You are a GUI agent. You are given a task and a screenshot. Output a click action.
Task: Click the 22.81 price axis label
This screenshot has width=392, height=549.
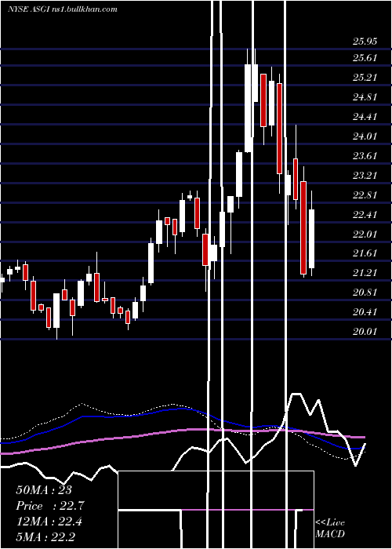pyautogui.click(x=365, y=195)
